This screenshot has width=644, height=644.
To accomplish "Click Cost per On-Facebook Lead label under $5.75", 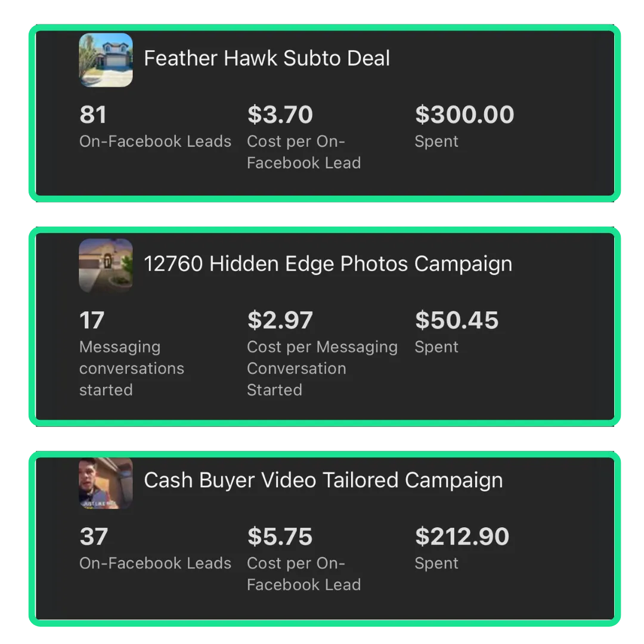I will tap(304, 574).
